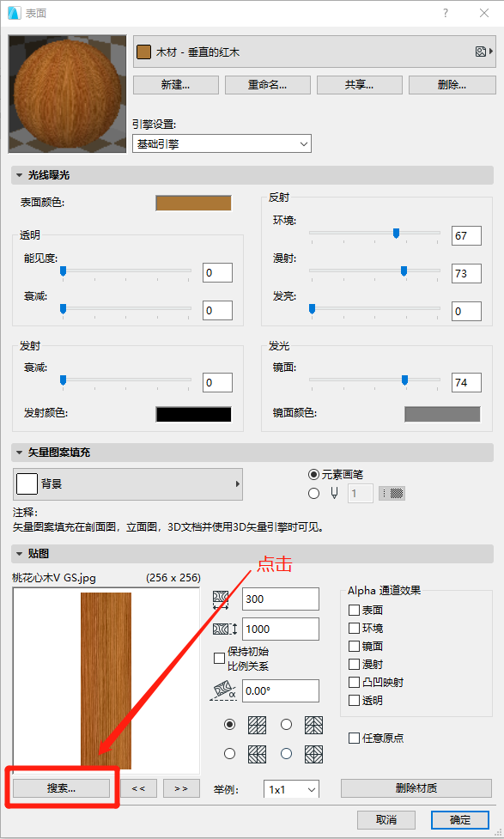
Task: Click the 取消 button
Action: [x=386, y=820]
